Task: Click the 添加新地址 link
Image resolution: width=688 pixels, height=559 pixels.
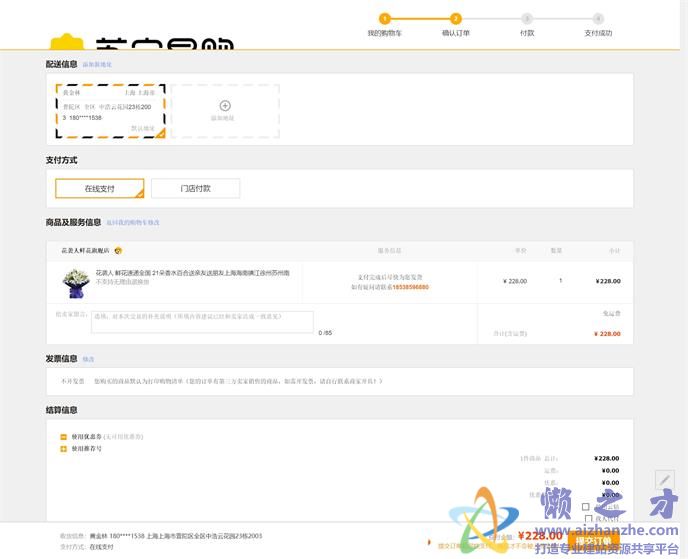Action: pyautogui.click(x=97, y=64)
